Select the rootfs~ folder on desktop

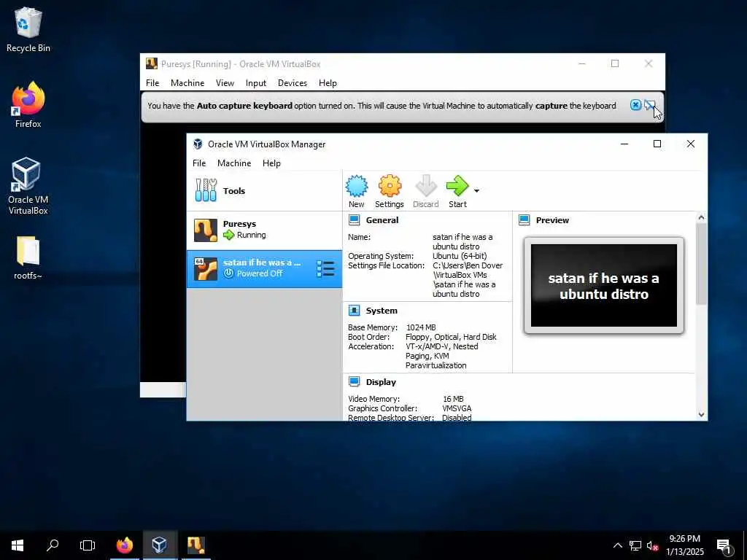28,257
